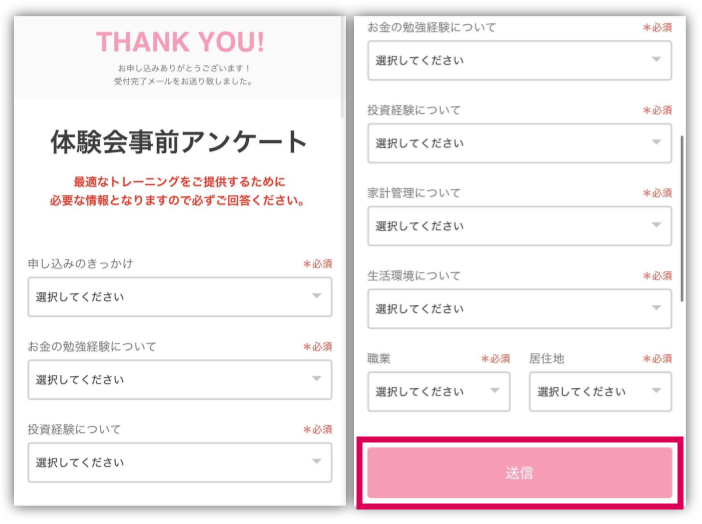Click the arrow on the right 投資経験 select box

click(656, 142)
